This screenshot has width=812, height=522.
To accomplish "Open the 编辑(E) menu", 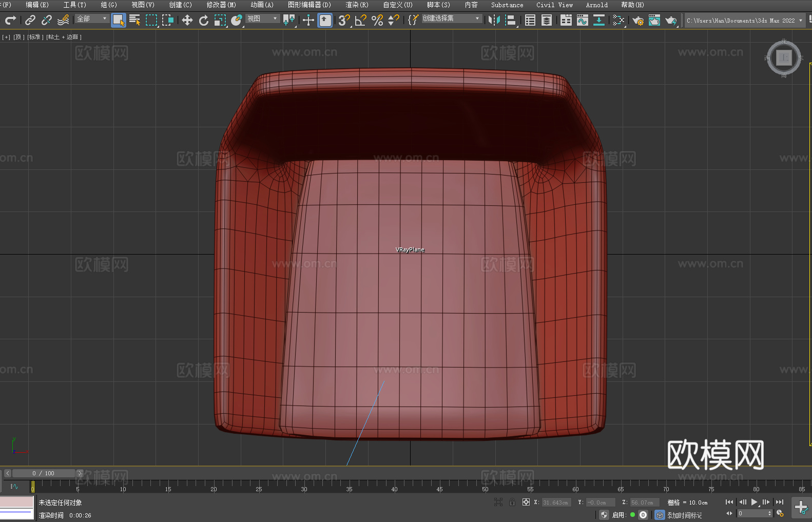I will (37, 5).
